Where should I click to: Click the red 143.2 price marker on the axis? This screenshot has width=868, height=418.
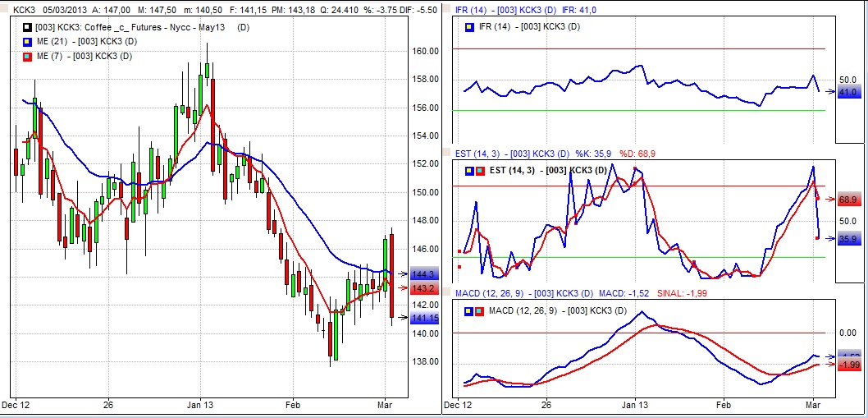[424, 288]
